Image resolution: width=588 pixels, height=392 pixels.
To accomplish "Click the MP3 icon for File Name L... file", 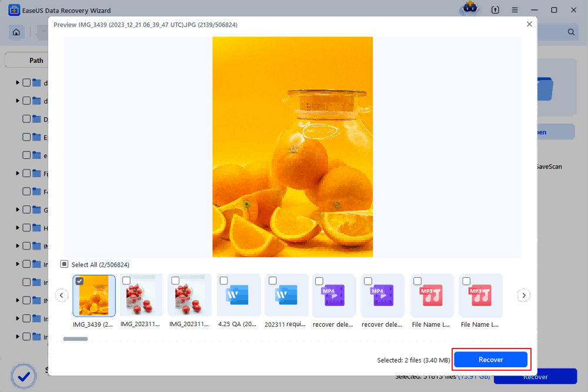I will click(x=431, y=295).
